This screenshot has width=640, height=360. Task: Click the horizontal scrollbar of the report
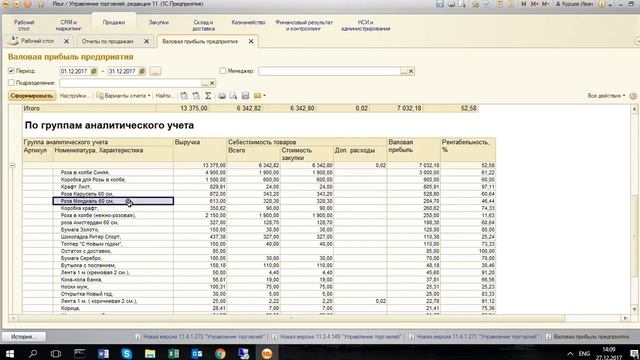(291, 318)
